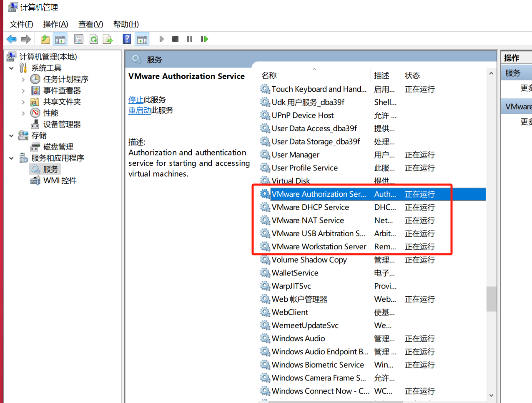Image resolution: width=532 pixels, height=403 pixels.
Task: Expand the 共享文件夹 tree node
Action: (x=23, y=102)
